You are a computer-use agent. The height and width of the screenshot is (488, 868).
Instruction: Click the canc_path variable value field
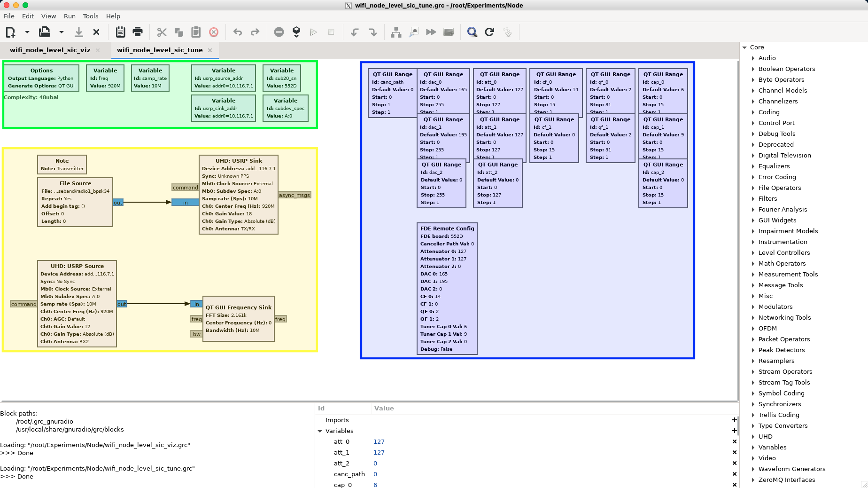tap(375, 474)
